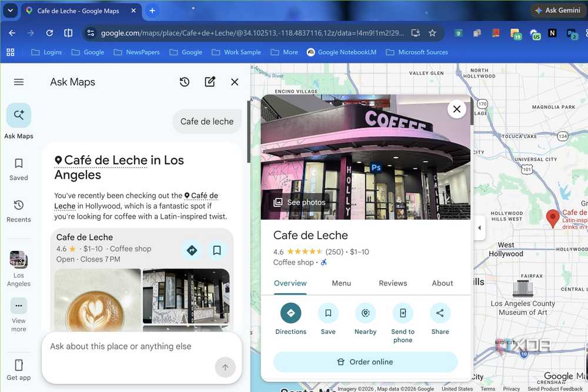Collapse the side panel arrow on map
Screen dimensions: 588x392
(479, 228)
